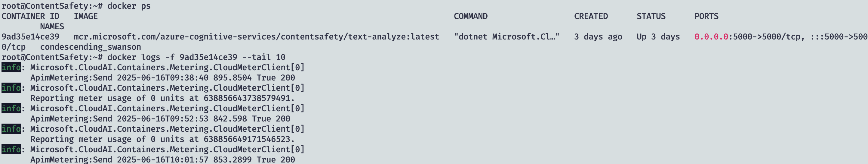Click the red 0.0.0.0 port address

click(711, 36)
